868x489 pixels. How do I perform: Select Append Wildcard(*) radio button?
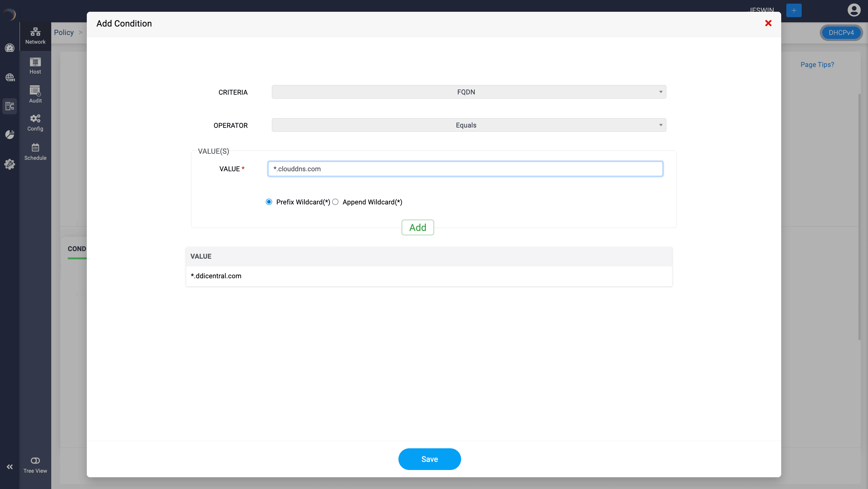pyautogui.click(x=335, y=202)
